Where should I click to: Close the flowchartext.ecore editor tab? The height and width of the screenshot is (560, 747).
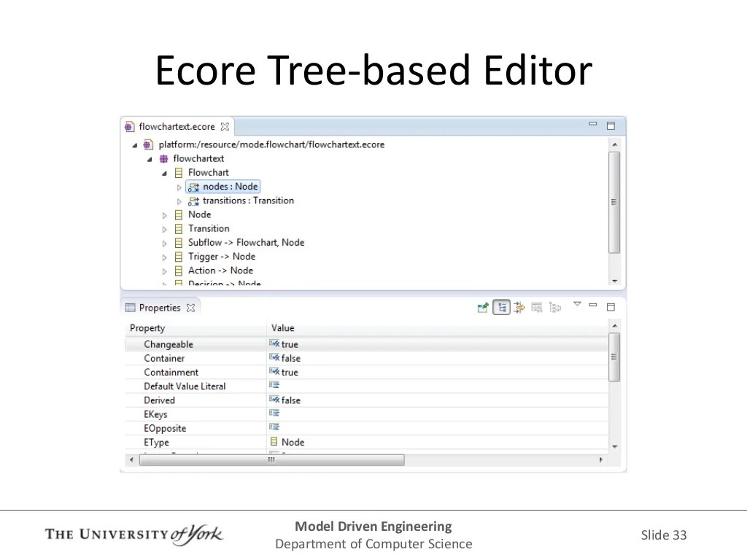tap(225, 125)
